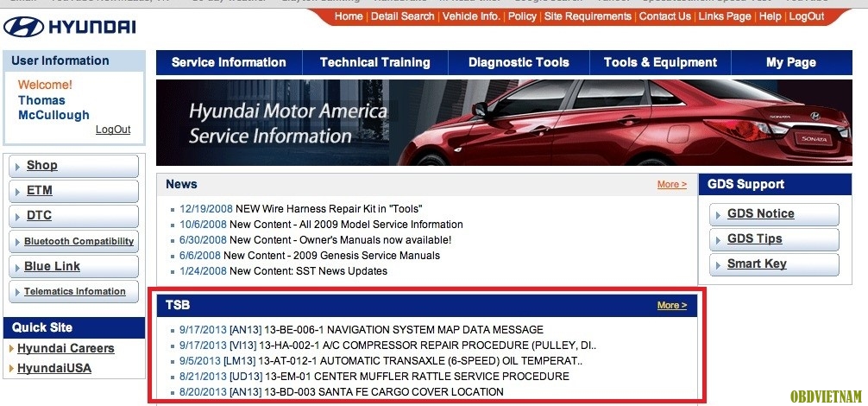Viewport: 868px width, 406px height.
Task: Open TSB 13-BD-003 Santa Fe Cargo Cover
Action: pos(342,391)
